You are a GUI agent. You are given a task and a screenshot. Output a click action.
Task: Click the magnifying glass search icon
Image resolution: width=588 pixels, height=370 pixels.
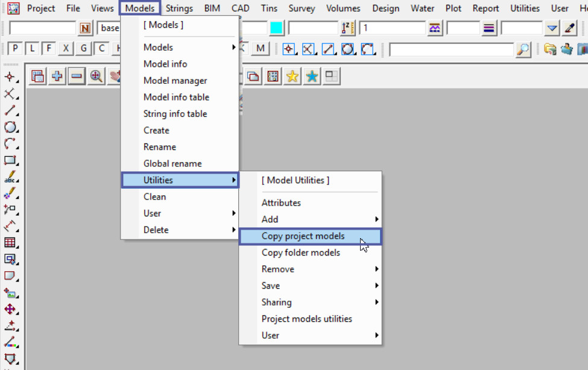[x=523, y=49]
